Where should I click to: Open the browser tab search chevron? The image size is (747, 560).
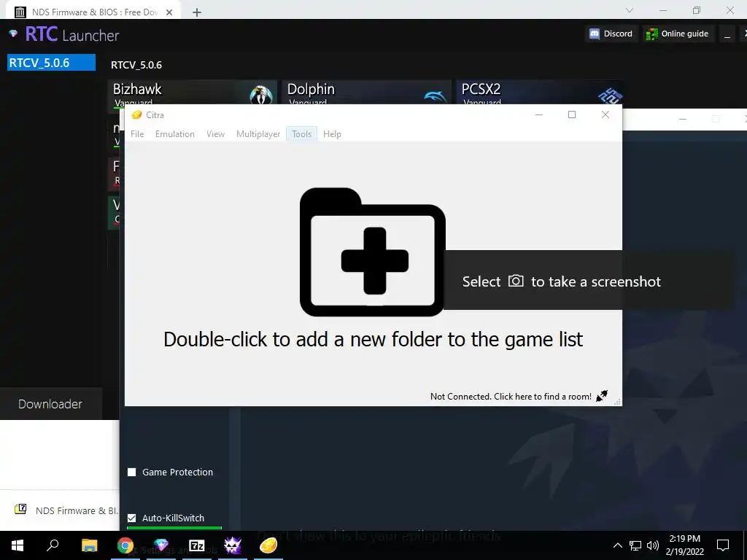630,10
